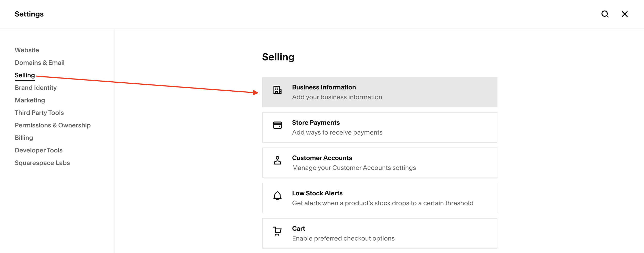Click the Business Information building icon
The image size is (644, 253).
click(277, 90)
